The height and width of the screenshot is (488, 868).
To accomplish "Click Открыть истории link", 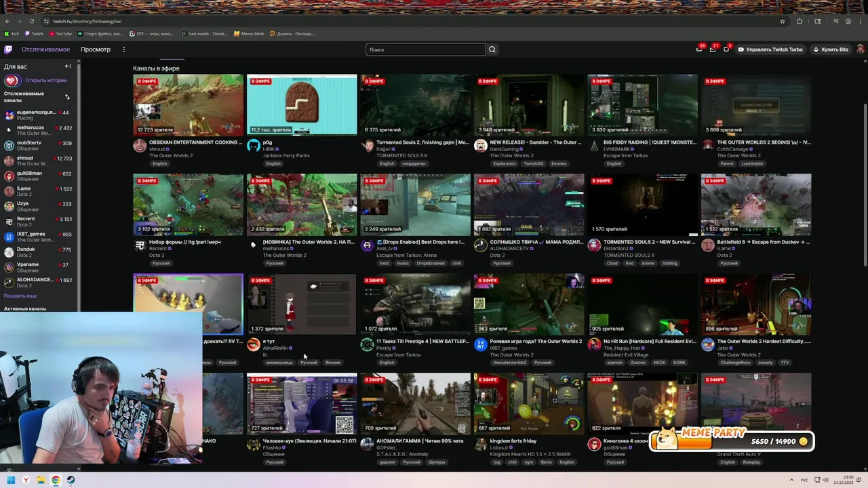I will (46, 81).
